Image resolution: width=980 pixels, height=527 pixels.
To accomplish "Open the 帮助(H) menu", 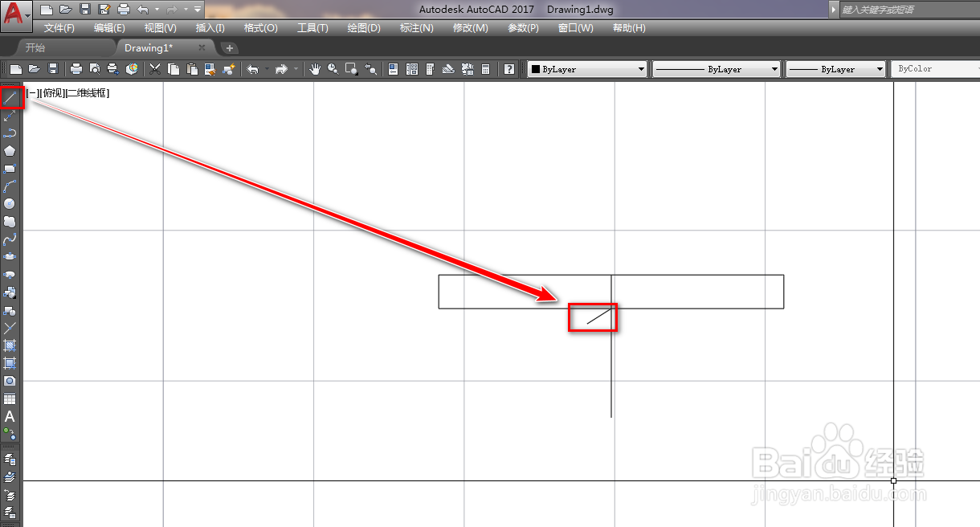I will coord(628,28).
